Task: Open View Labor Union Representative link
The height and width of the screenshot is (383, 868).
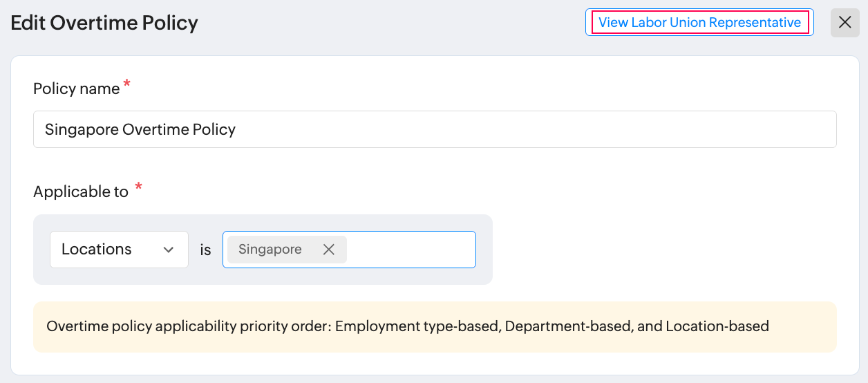Action: [x=699, y=22]
